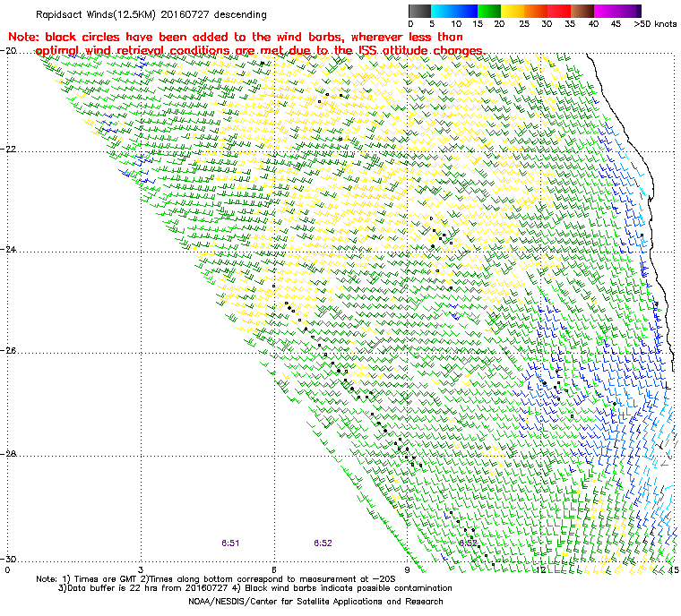This screenshot has height=616, width=681.
Task: Click the yellow 20-25 knots color segment
Action: pos(513,11)
